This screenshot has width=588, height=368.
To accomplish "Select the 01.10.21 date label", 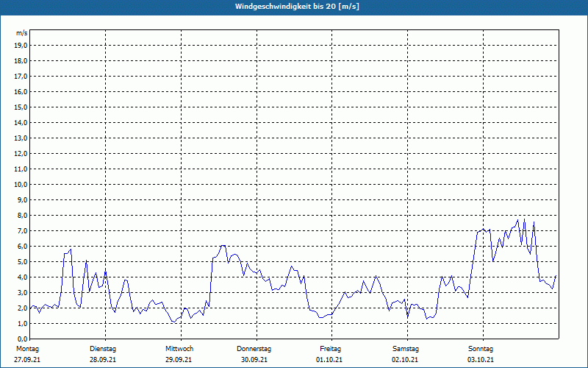I will (x=329, y=360).
